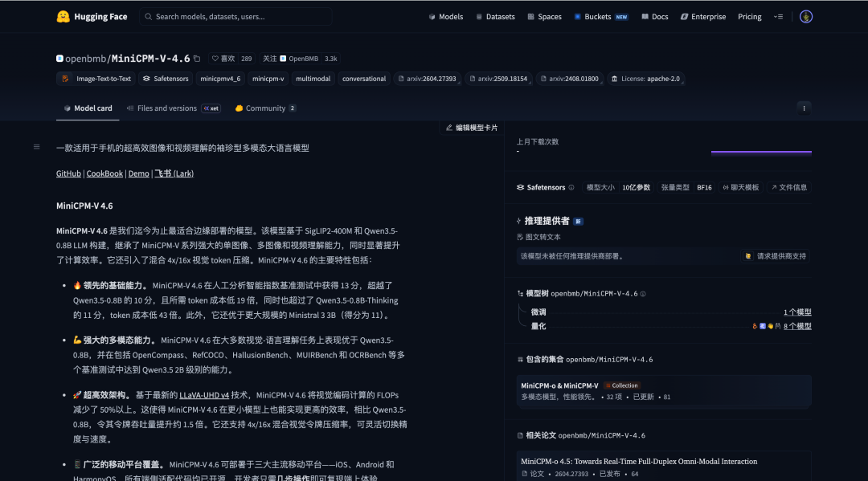868x481 pixels.
Task: Click the 10亿参数 model size value
Action: click(x=636, y=187)
